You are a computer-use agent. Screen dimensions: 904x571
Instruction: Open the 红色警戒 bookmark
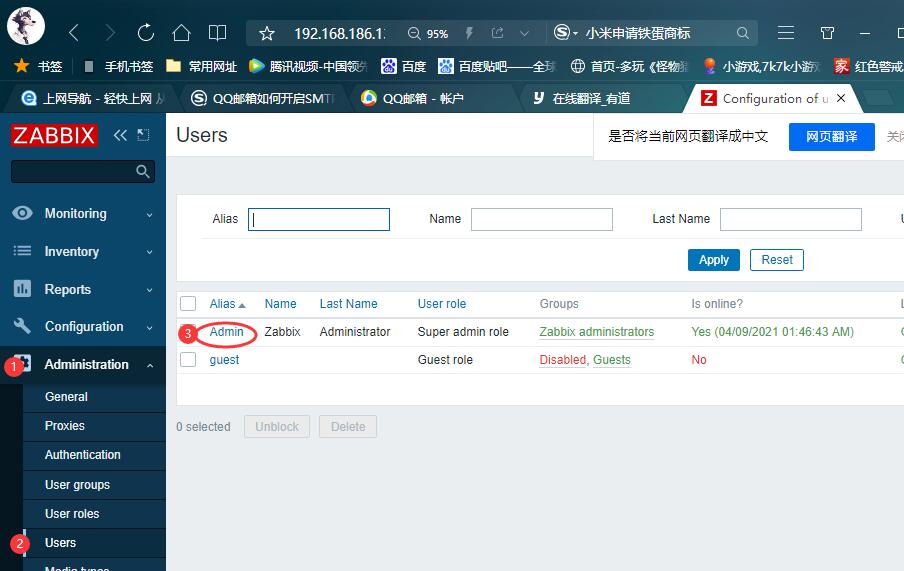pos(868,66)
